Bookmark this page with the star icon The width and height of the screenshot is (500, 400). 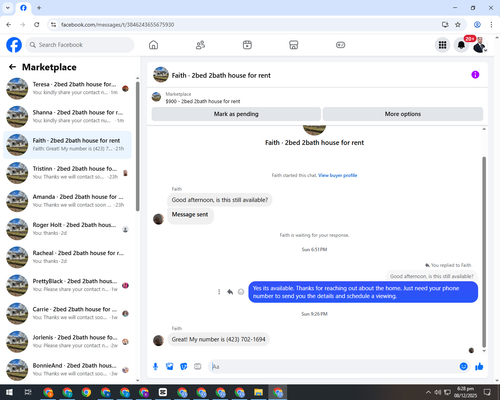(458, 25)
